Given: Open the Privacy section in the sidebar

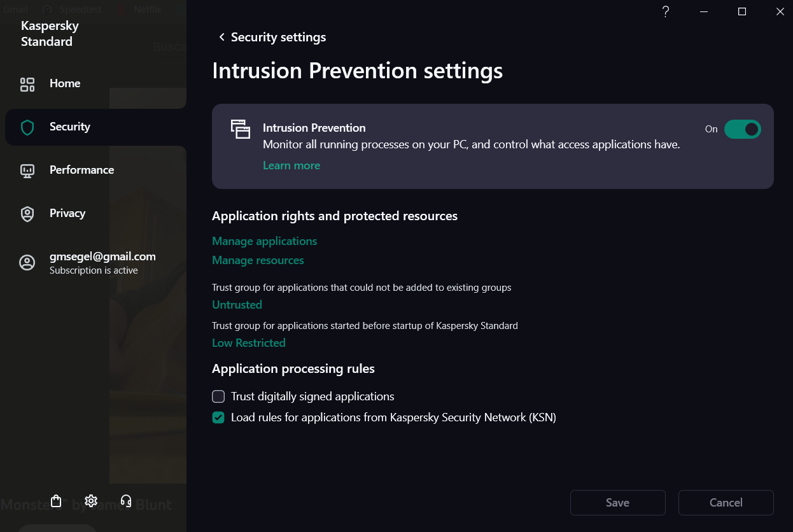Looking at the screenshot, I should [x=67, y=213].
